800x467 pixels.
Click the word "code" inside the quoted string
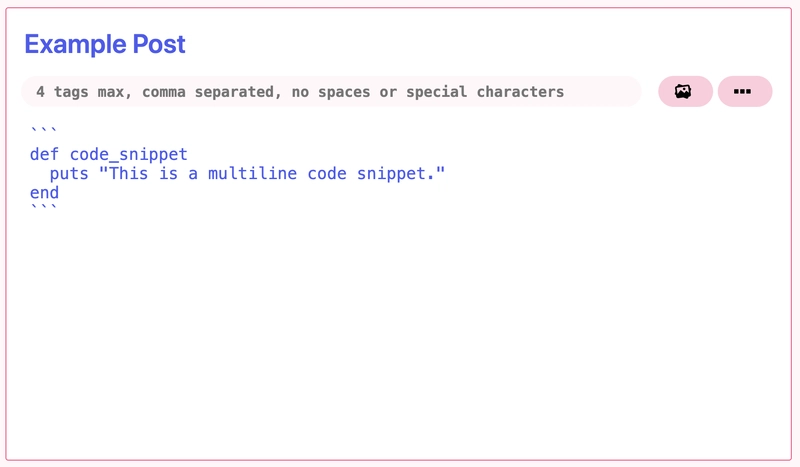pyautogui.click(x=327, y=174)
